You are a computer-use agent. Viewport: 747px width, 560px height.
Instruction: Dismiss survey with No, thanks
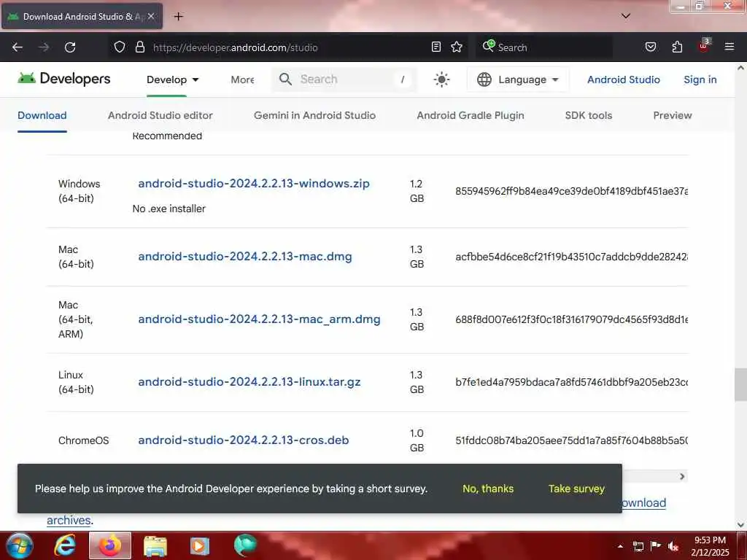[488, 489]
